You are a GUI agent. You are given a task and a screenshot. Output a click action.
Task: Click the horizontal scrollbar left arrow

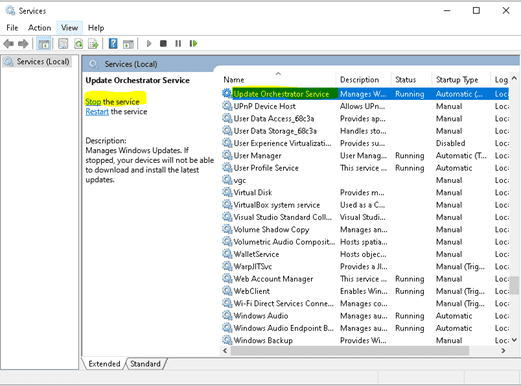[225, 350]
